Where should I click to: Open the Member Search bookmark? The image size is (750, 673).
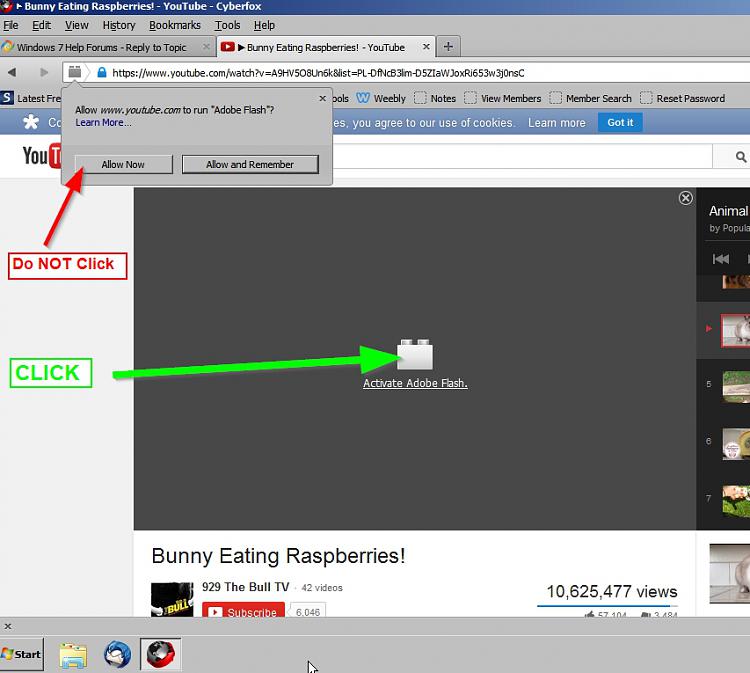click(591, 98)
